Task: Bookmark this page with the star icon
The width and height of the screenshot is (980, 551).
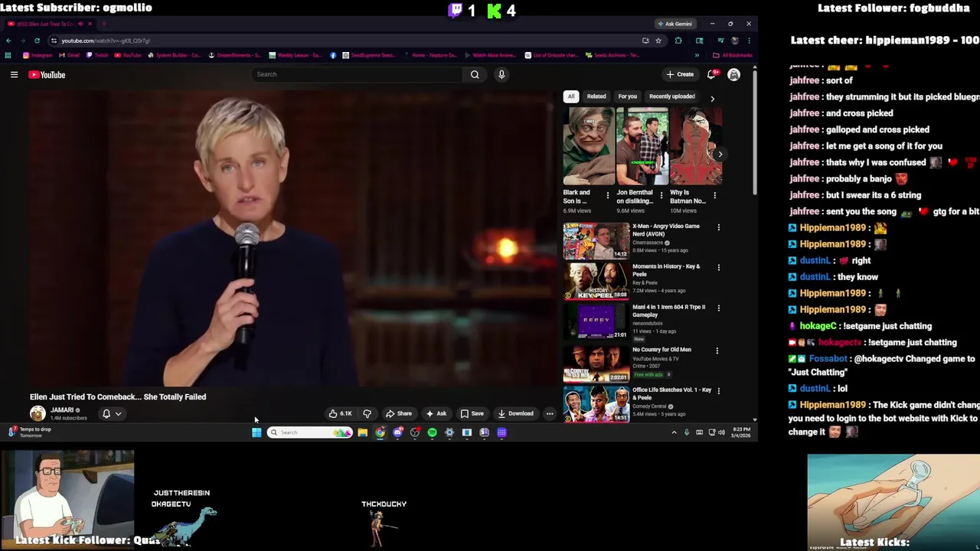Action: tap(658, 41)
